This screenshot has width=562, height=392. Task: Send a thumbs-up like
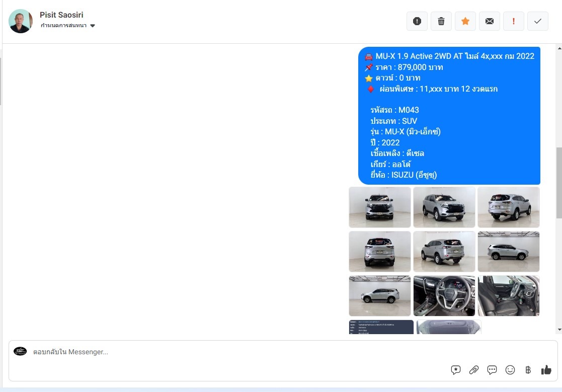point(546,370)
